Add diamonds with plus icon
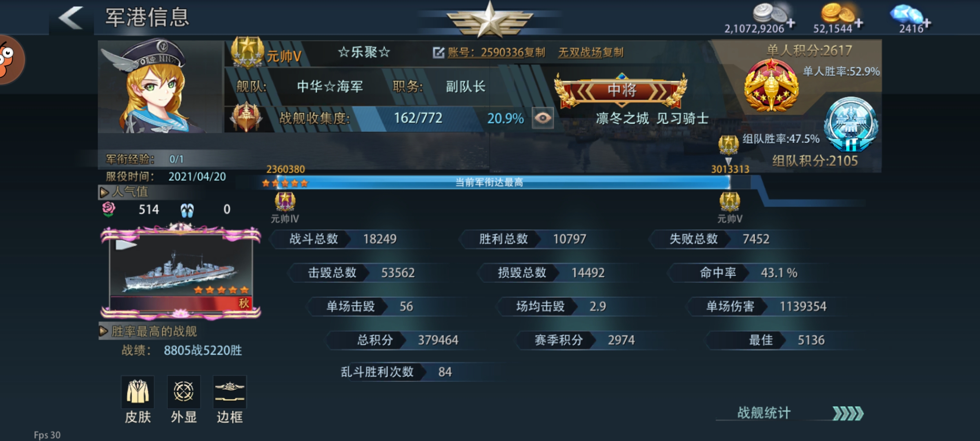This screenshot has height=441, width=980. pyautogui.click(x=927, y=23)
